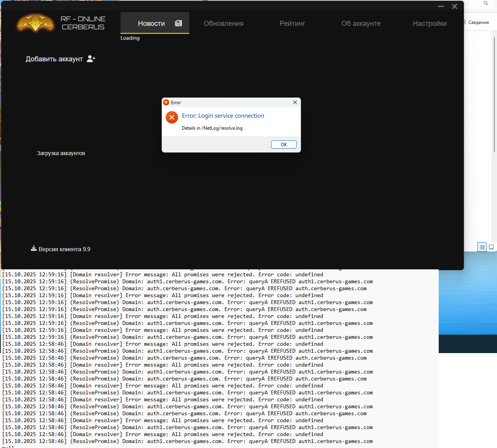Open the Обновления tab

click(224, 24)
